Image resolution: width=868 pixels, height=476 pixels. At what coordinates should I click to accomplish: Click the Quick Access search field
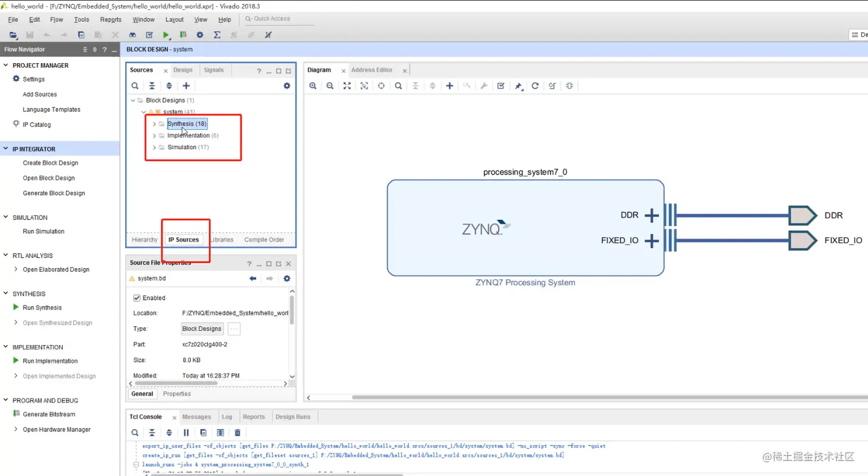[x=279, y=19]
